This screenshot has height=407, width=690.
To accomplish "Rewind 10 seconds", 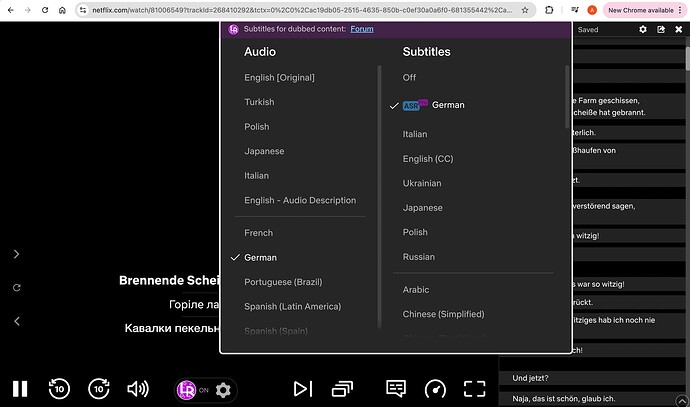I will click(59, 389).
